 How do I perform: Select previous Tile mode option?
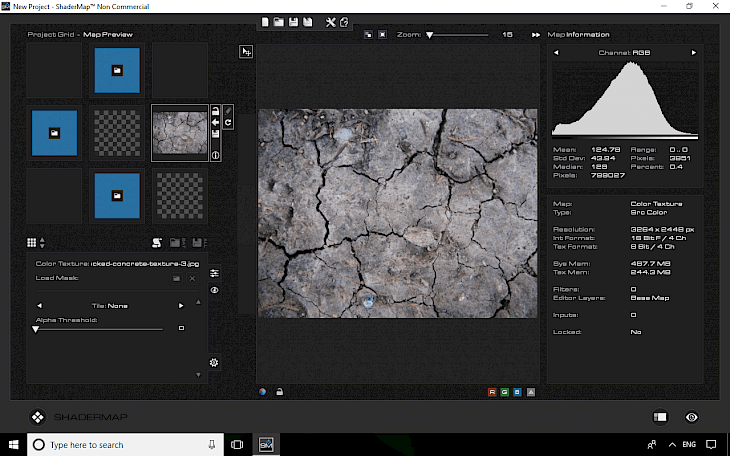(40, 306)
